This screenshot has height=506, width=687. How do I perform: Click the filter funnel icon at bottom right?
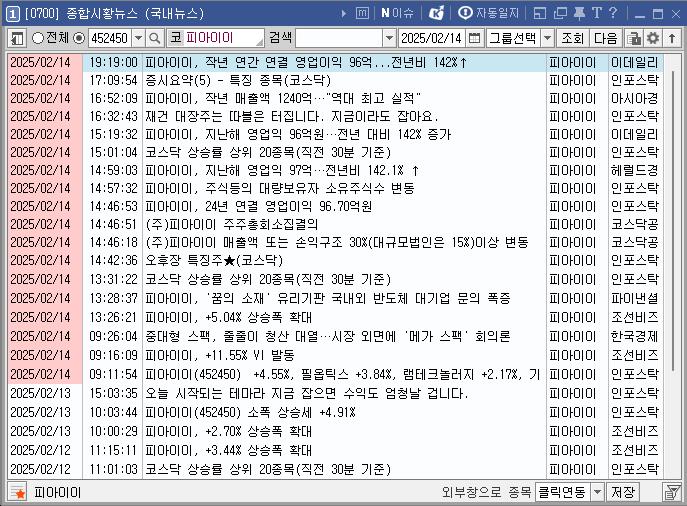tap(672, 492)
